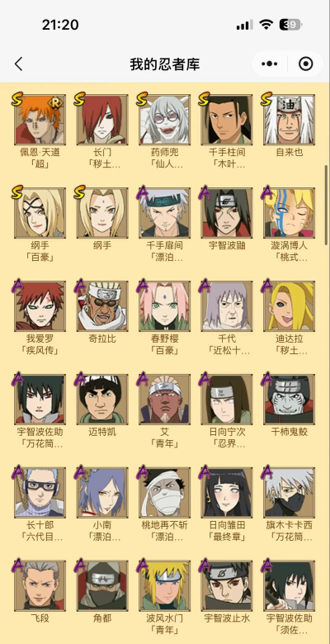Select 旗木卡卡西 portrait
The height and width of the screenshot is (644, 330).
pyautogui.click(x=290, y=492)
